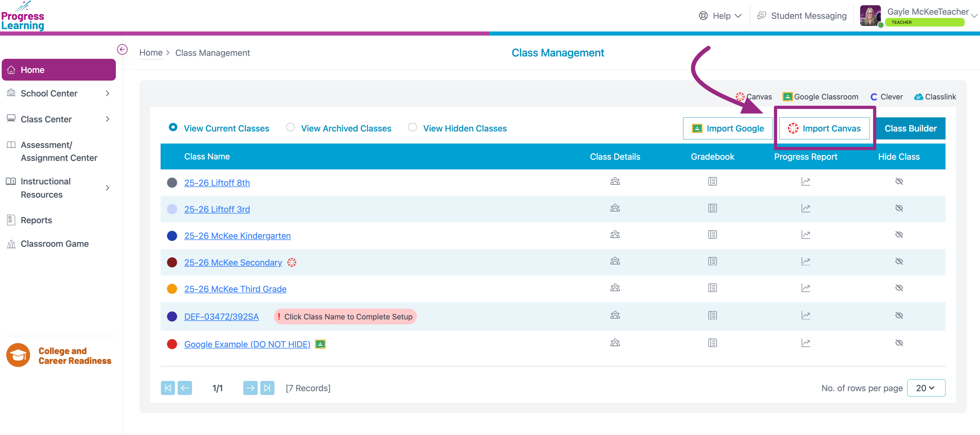Hide the 25-26 McKee Third Grade class

(899, 288)
